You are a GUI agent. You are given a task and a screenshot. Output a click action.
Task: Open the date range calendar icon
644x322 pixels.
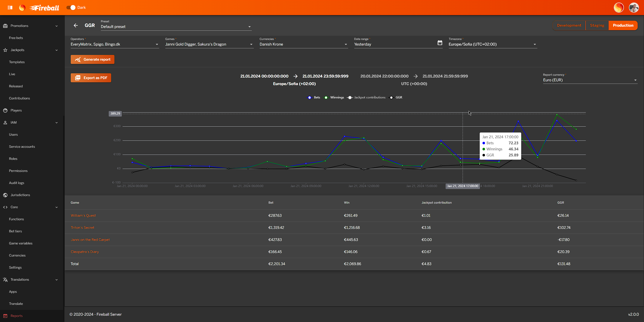[x=440, y=43]
